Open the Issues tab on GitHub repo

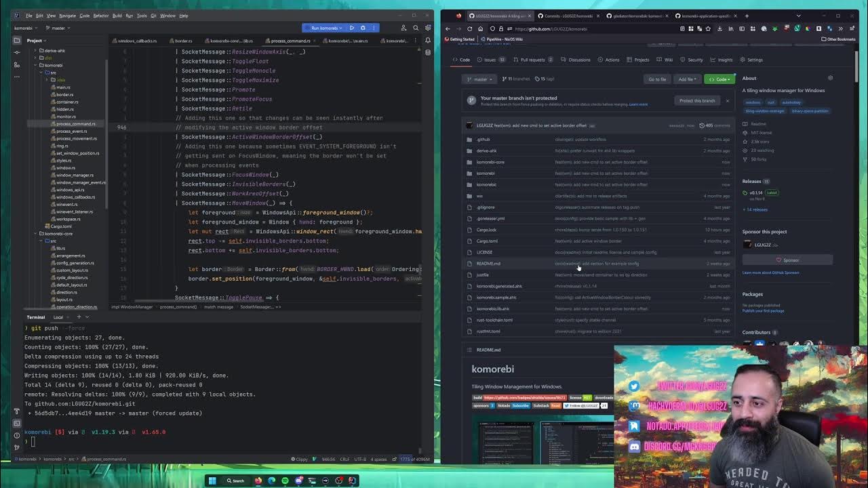(x=493, y=60)
